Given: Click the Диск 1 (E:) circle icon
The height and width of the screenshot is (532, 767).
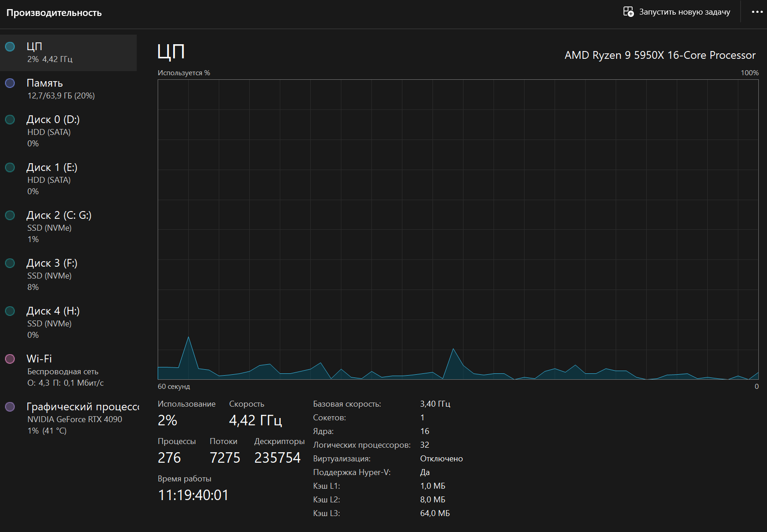Looking at the screenshot, I should [x=10, y=167].
